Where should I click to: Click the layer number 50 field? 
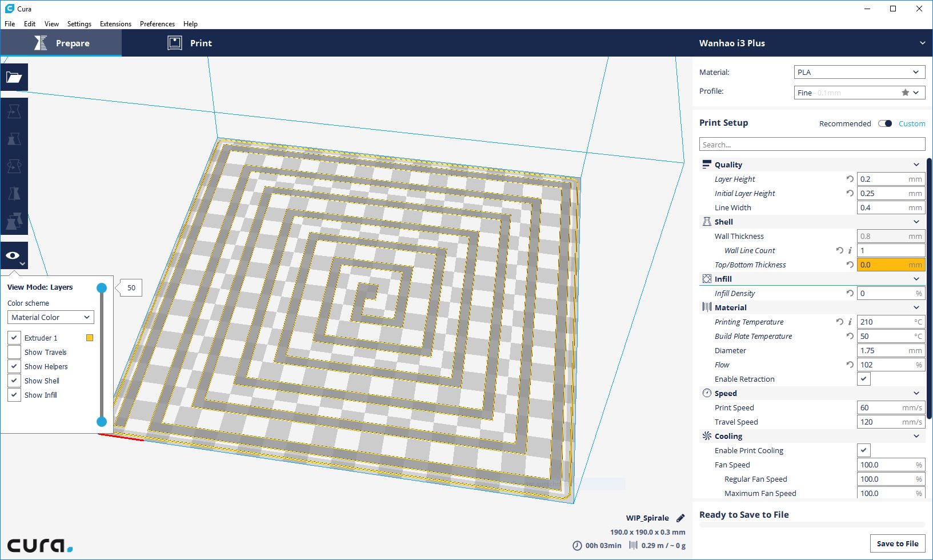point(131,287)
